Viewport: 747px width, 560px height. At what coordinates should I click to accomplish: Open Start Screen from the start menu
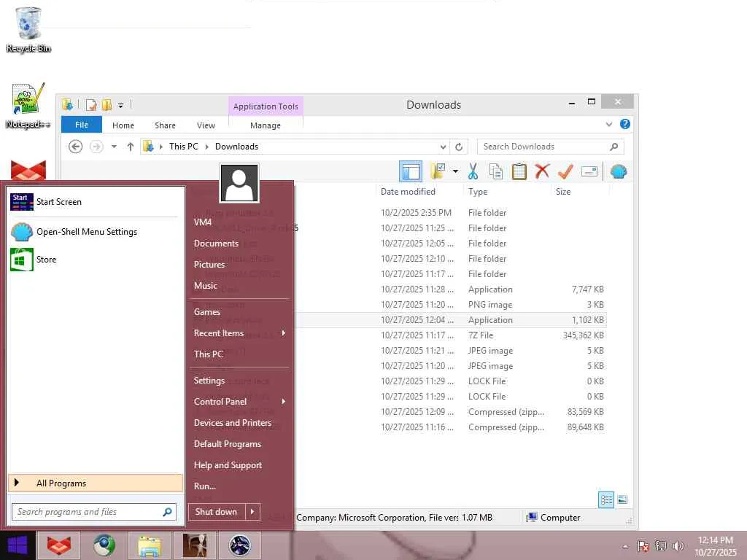[x=96, y=202]
